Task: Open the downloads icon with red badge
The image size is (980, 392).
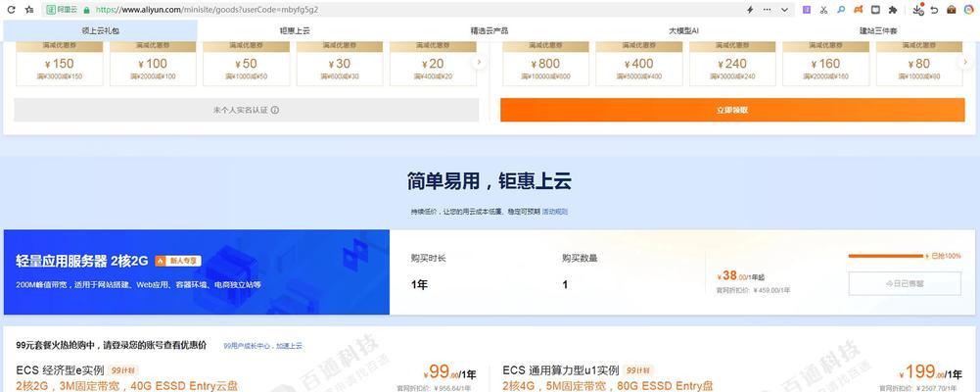Action: [918, 10]
